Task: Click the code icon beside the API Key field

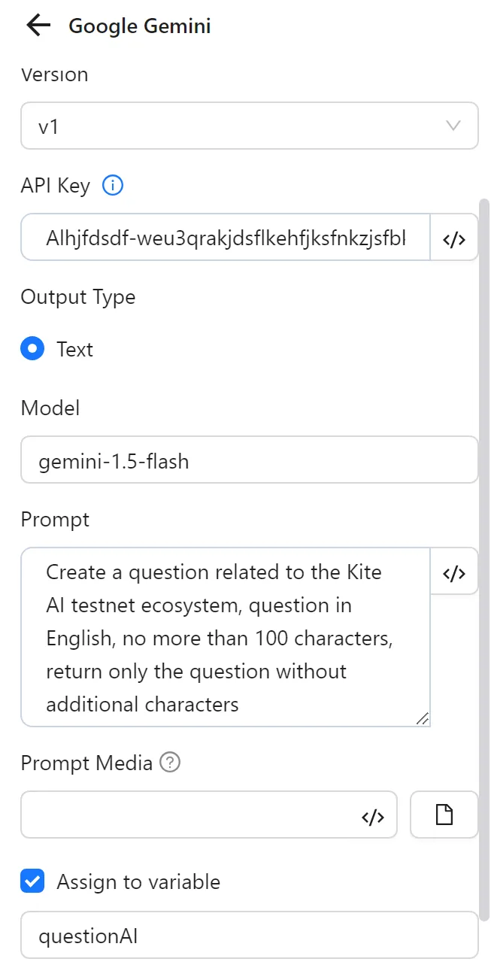Action: coord(454,238)
